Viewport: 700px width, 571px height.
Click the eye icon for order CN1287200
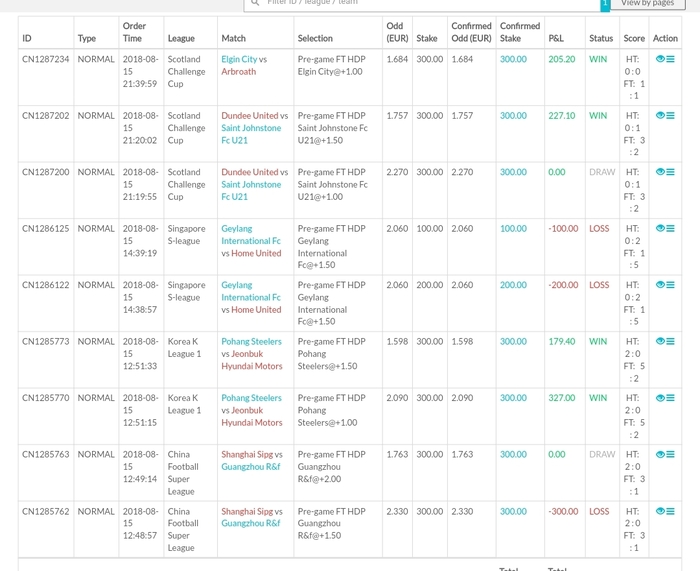click(660, 172)
